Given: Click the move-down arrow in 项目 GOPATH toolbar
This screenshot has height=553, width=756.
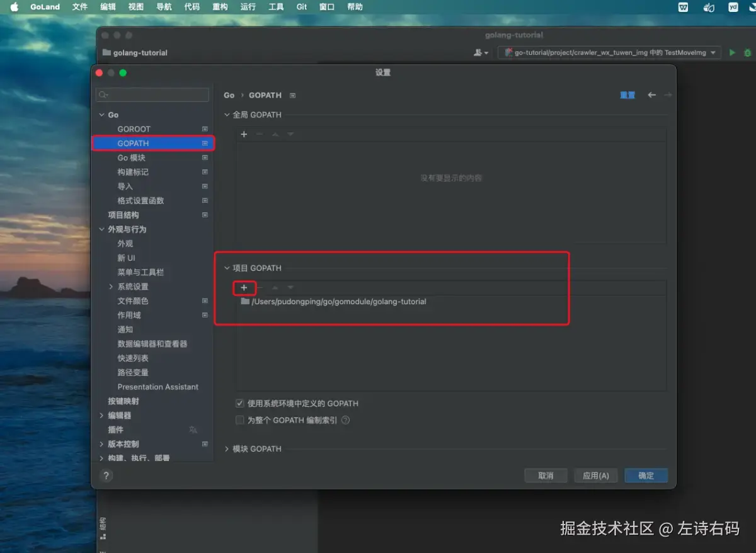Looking at the screenshot, I should [x=290, y=288].
